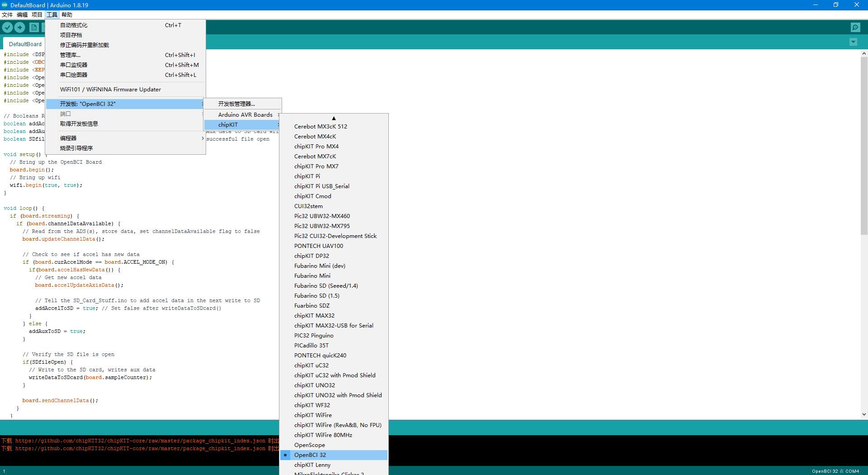Click the Upload arrow icon

tap(20, 27)
